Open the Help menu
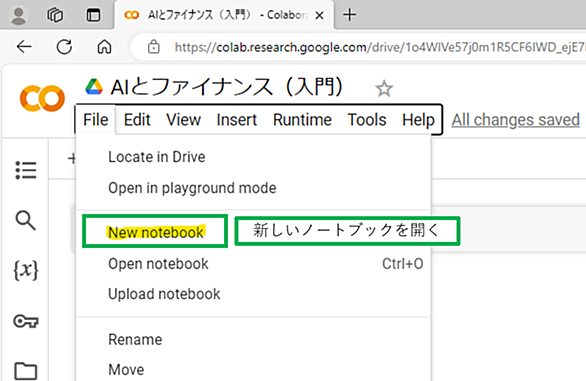The width and height of the screenshot is (586, 381). coord(418,120)
